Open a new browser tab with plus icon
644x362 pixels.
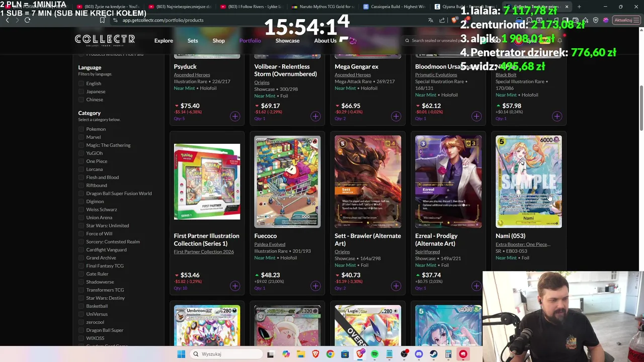pyautogui.click(x=579, y=7)
